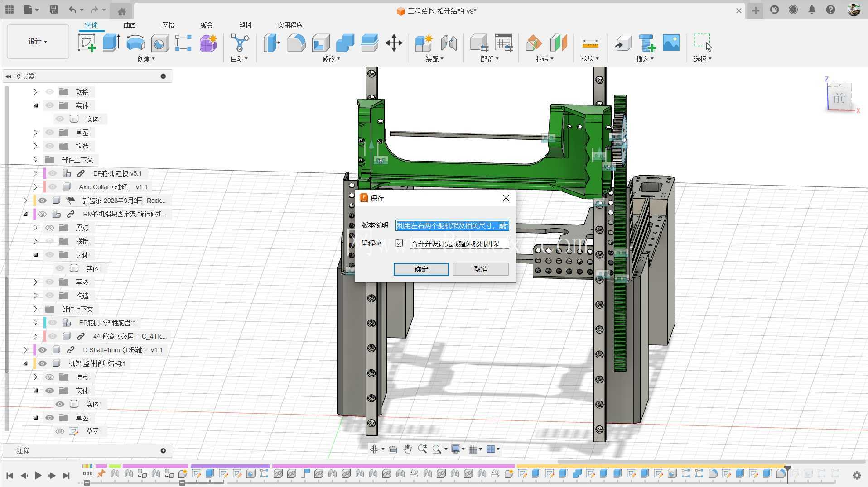Select the Extrude tool icon
Screen dimensions: 868x487
[x=111, y=43]
